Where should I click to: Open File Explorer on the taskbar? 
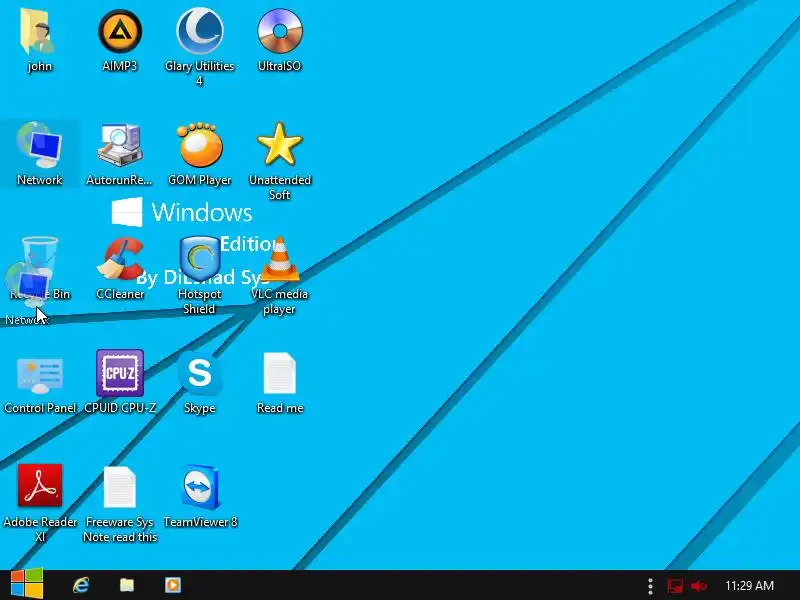127,585
